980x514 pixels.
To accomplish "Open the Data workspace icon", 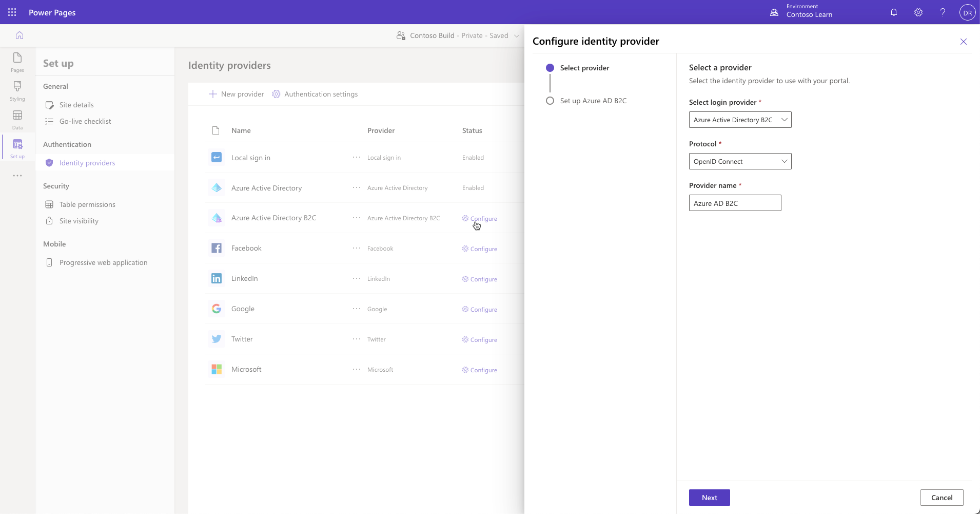I will tap(17, 120).
